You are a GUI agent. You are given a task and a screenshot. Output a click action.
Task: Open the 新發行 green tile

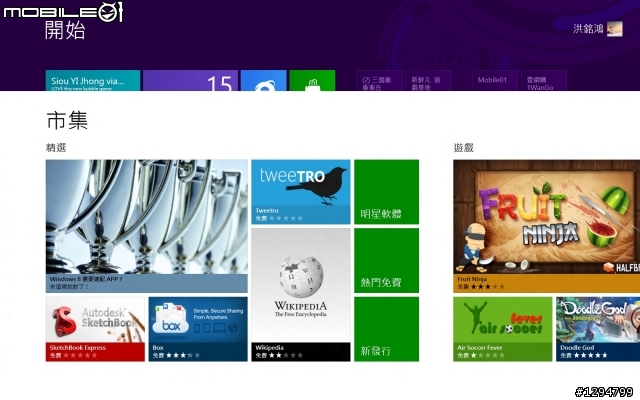tap(386, 329)
